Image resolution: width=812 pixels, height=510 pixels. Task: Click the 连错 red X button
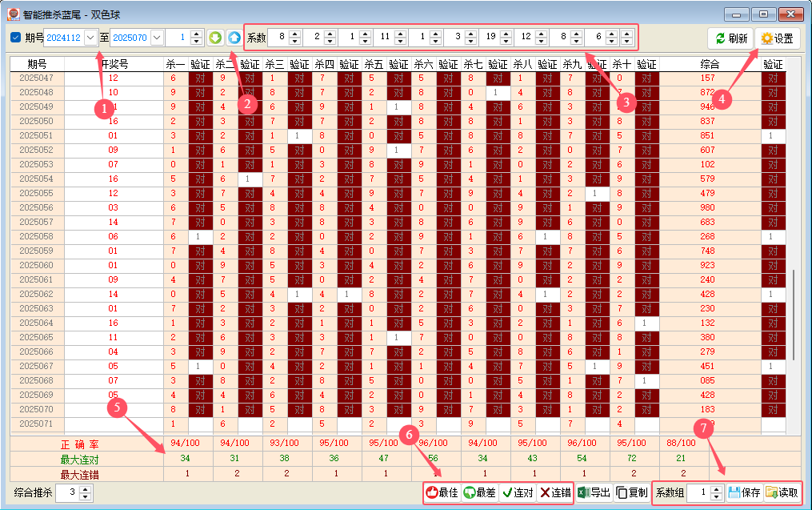[x=555, y=493]
